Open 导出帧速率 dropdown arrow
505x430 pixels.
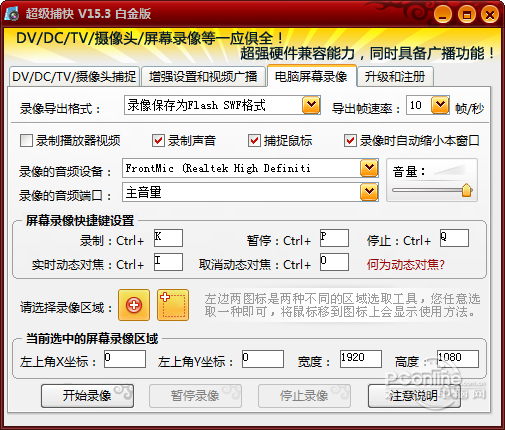440,105
